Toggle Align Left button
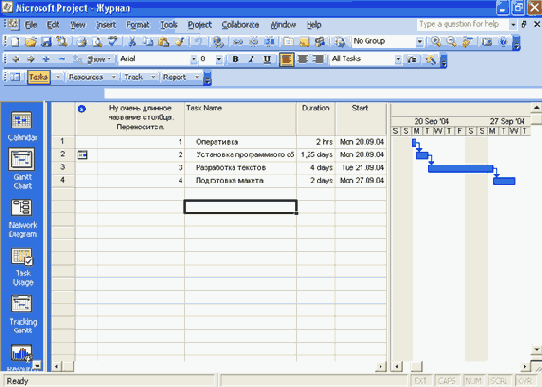Viewport: 542px width, 387px height. (x=287, y=59)
